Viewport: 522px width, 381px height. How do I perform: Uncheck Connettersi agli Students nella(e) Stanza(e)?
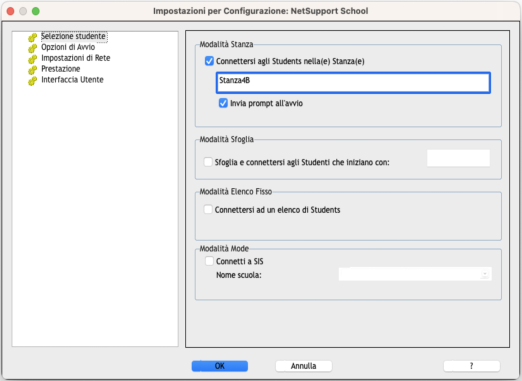(x=209, y=61)
